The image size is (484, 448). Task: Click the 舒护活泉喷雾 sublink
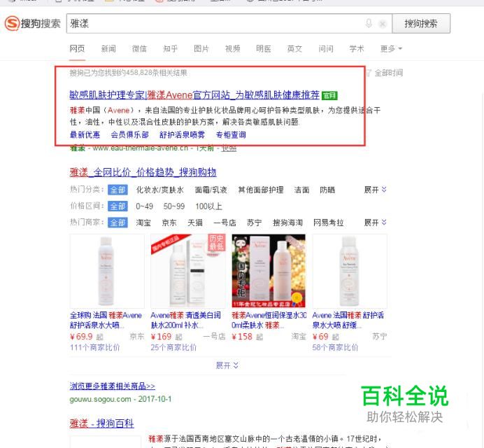pos(182,134)
